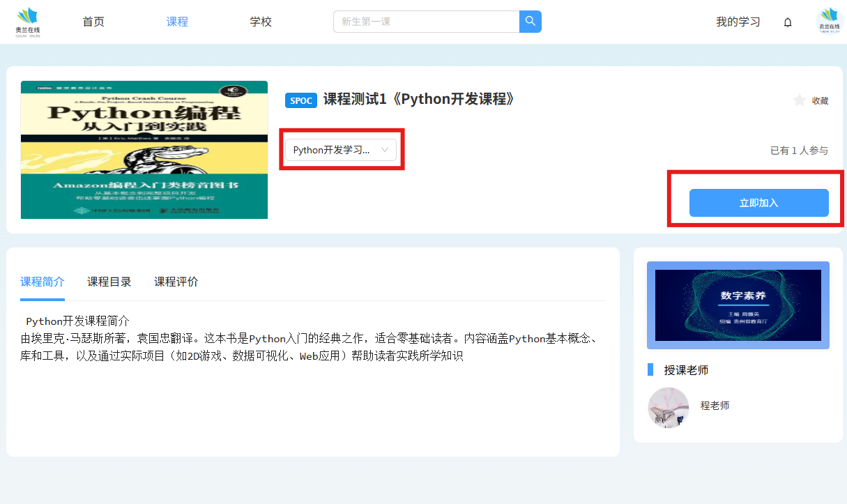
Task: Click the 立即加入 button
Action: point(758,203)
